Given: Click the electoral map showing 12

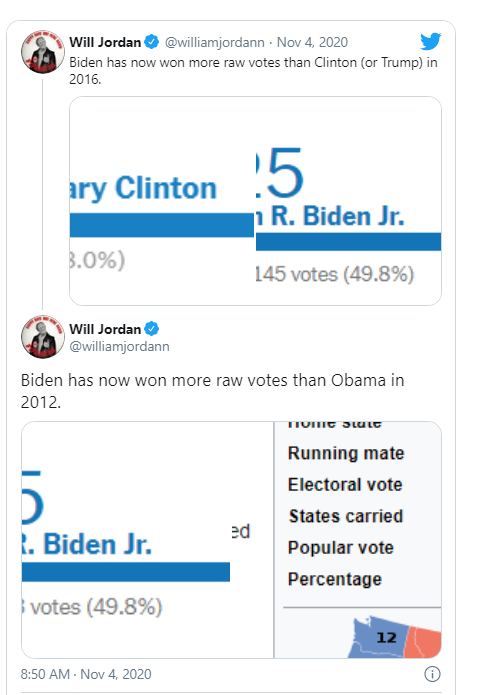Looking at the screenshot, I should coord(395,636).
